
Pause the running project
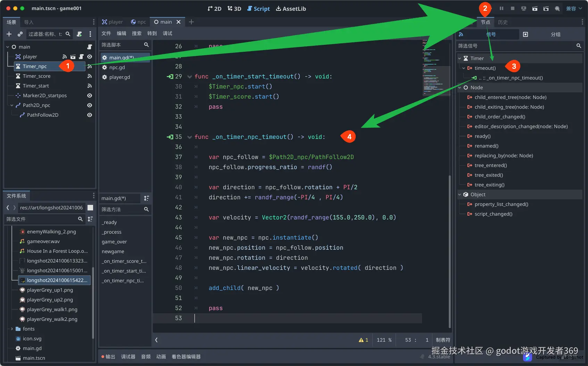click(502, 8)
